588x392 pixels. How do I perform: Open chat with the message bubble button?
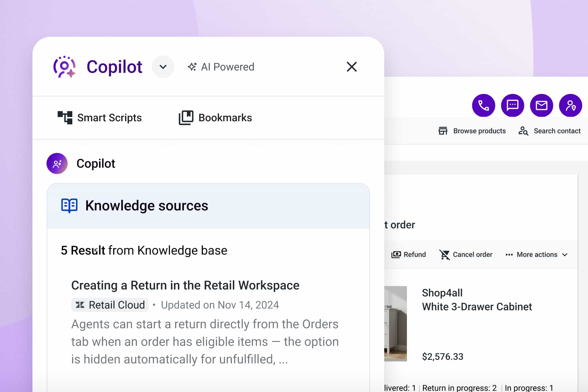pos(513,105)
